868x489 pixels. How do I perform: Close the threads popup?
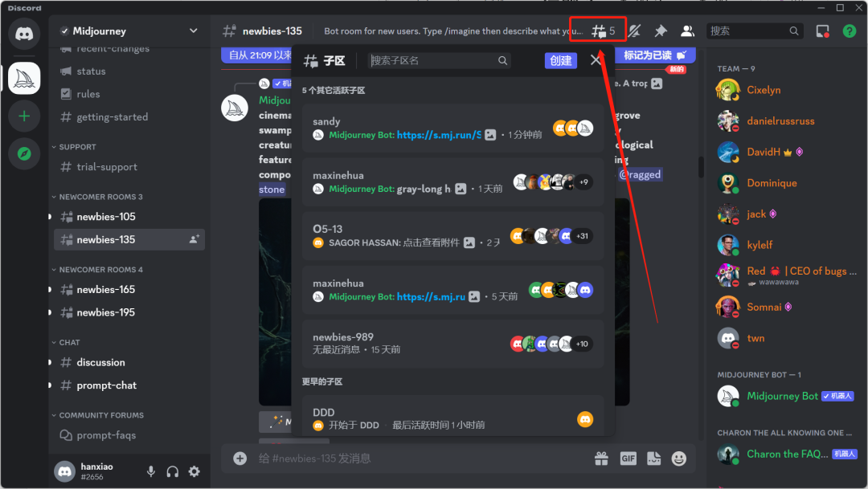pyautogui.click(x=596, y=59)
